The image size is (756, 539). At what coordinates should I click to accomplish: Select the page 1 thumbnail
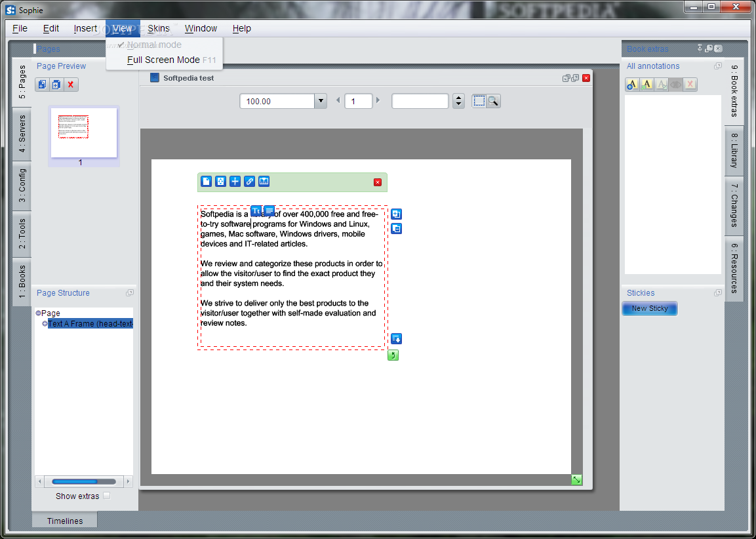click(x=84, y=133)
